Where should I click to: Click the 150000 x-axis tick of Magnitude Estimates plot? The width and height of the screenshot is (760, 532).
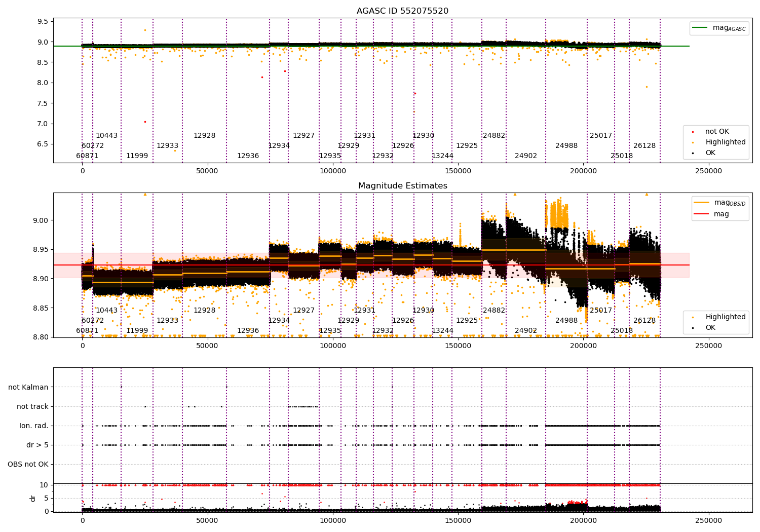click(458, 346)
